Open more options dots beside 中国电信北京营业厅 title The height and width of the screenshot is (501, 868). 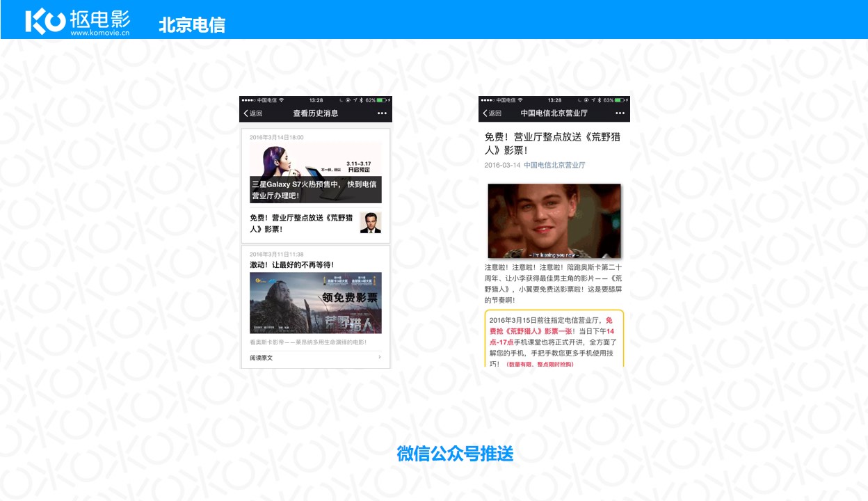tap(620, 113)
